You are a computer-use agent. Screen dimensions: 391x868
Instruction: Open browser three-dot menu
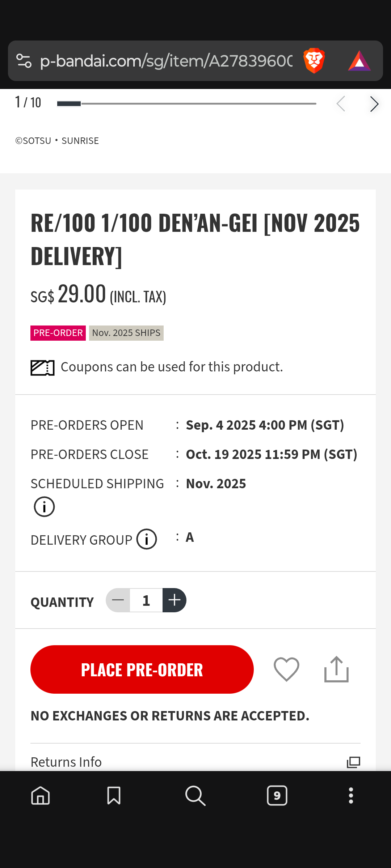(x=351, y=796)
